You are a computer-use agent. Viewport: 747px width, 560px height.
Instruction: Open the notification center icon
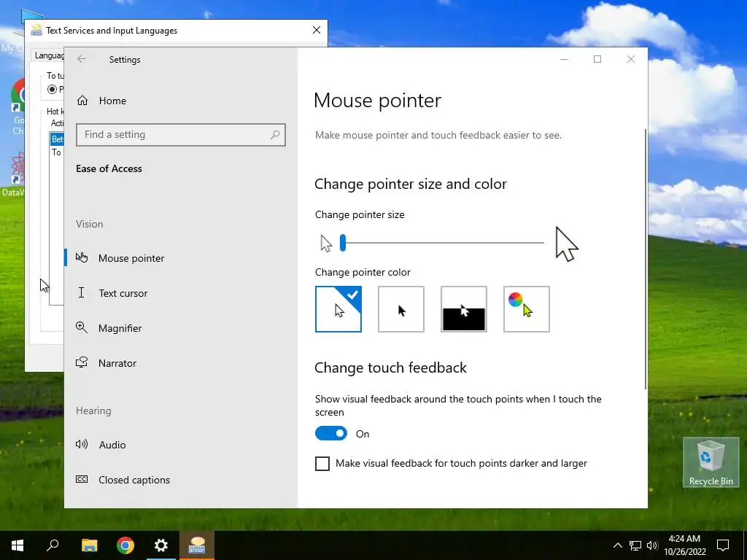point(723,545)
